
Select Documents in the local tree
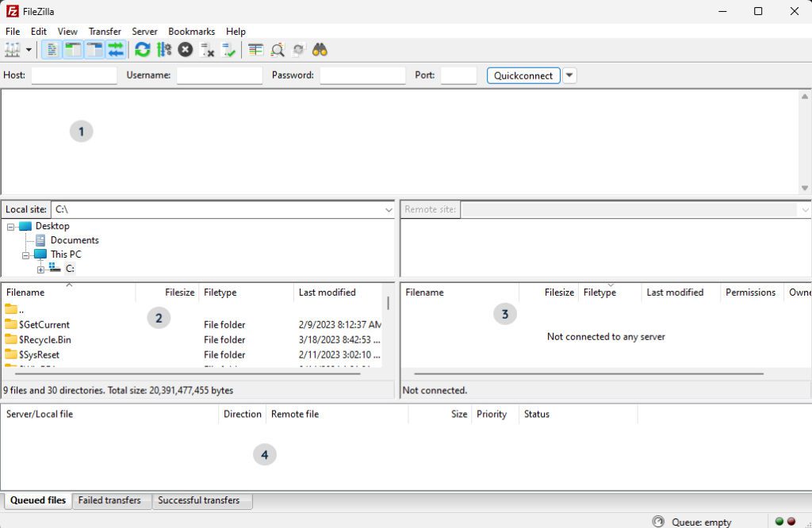[75, 240]
